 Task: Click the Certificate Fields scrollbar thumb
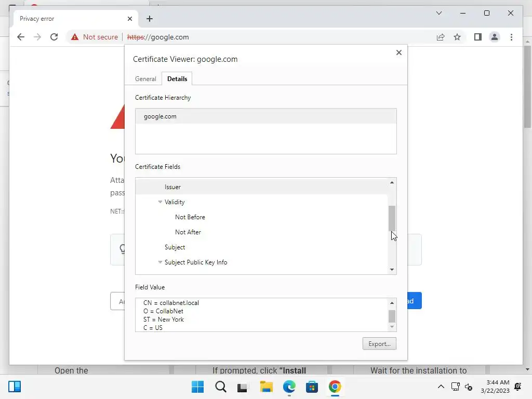tap(392, 218)
